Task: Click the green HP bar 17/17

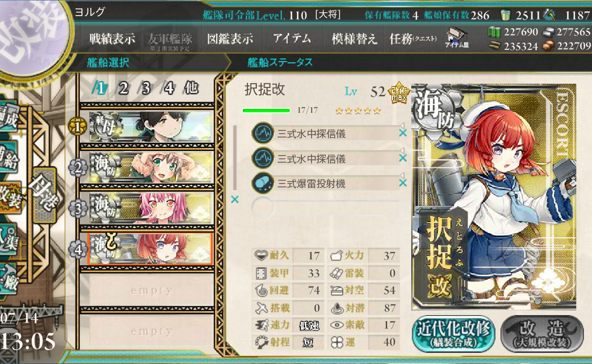Action: [266, 110]
